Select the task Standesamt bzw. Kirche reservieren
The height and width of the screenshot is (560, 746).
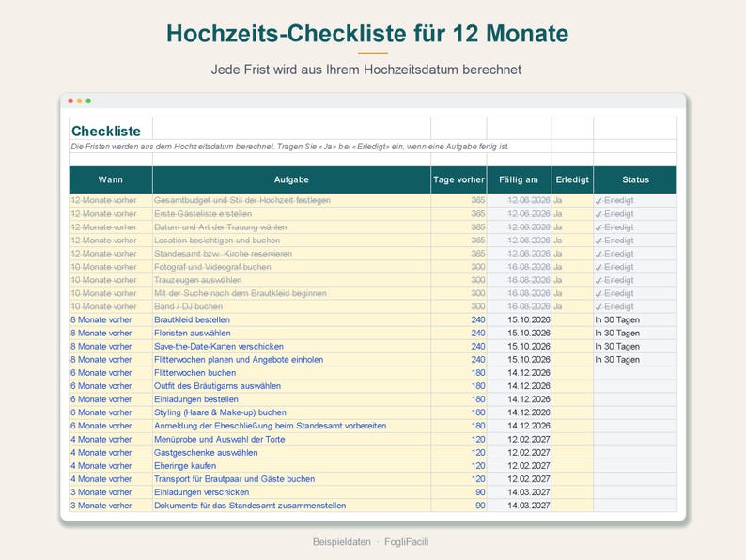[291, 254]
